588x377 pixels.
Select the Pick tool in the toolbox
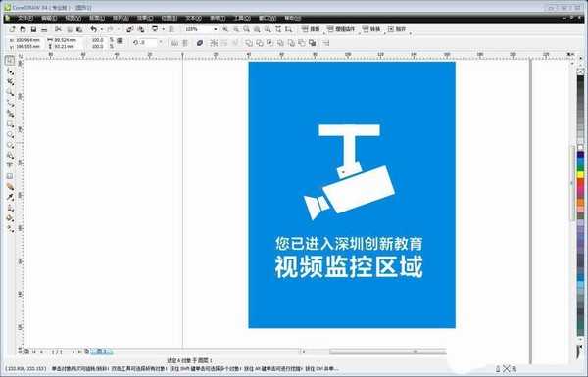10,60
